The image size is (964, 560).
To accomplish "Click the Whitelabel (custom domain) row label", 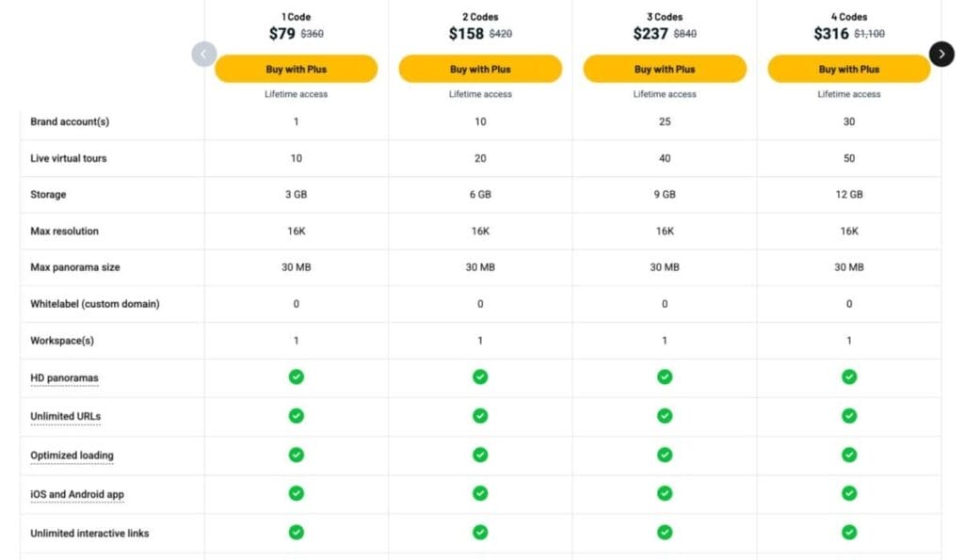I will tap(95, 304).
